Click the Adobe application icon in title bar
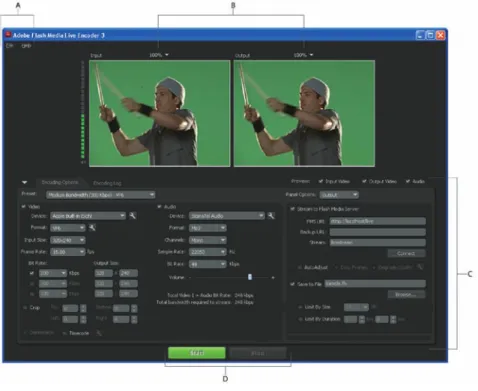Viewport: 478px width, 391px height. (8, 35)
